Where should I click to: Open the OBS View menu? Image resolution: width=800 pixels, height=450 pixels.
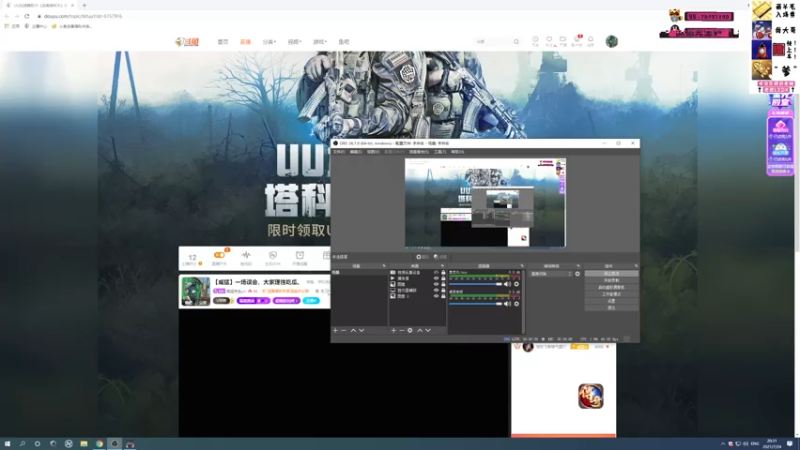(x=373, y=152)
